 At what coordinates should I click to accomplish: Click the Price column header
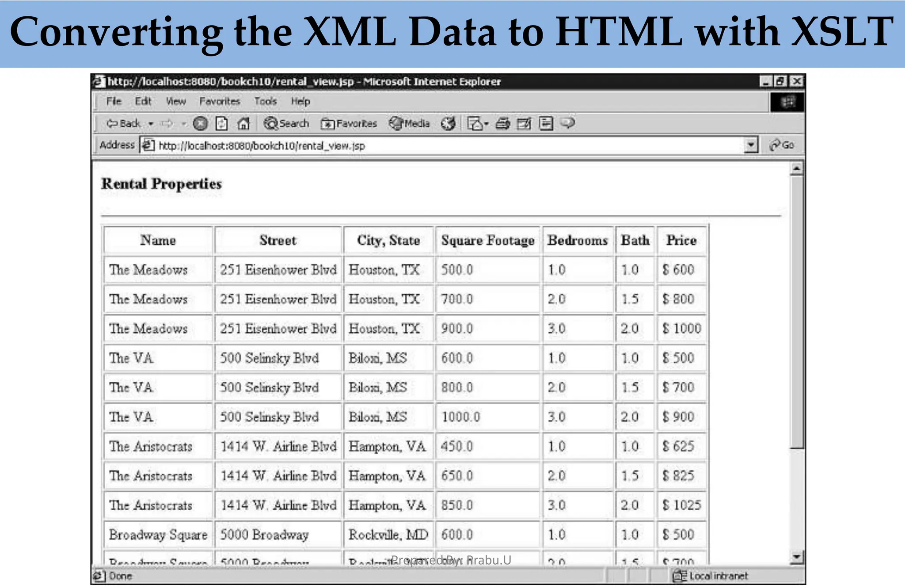pyautogui.click(x=681, y=240)
